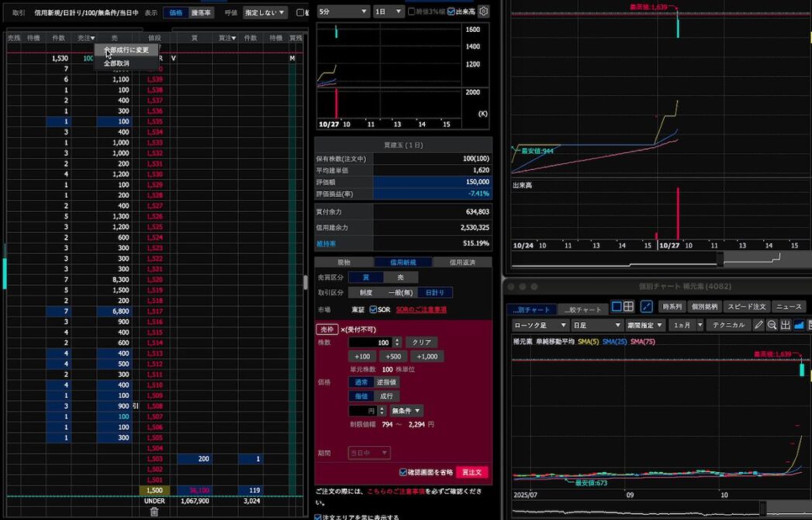Viewport: 812px width, 520px height.
Task: Click the 株数 quantity input field
Action: click(x=371, y=342)
